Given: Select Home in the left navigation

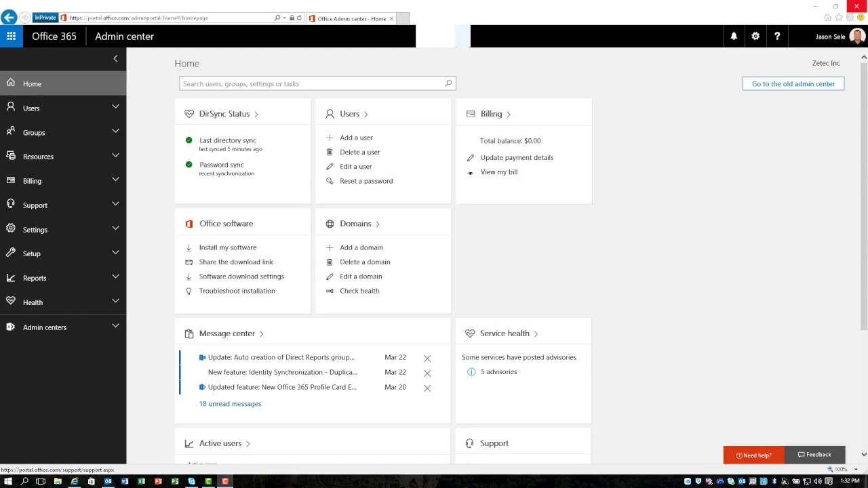Looking at the screenshot, I should (x=63, y=83).
